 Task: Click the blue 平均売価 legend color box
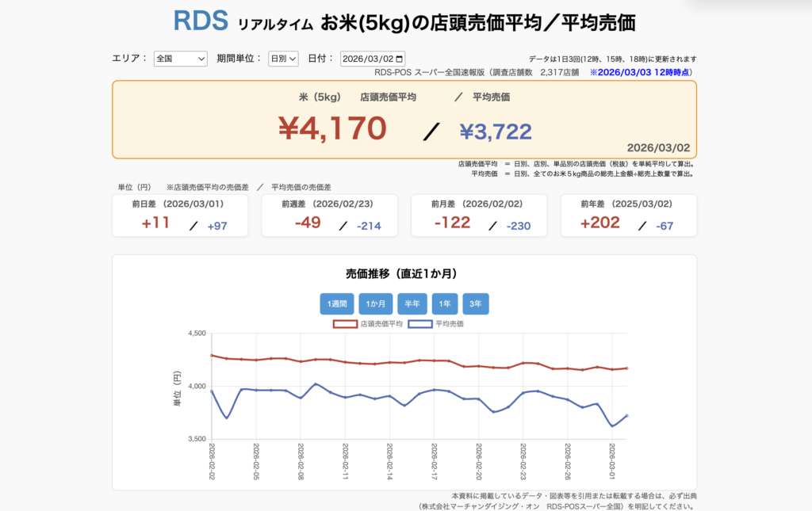coord(419,324)
